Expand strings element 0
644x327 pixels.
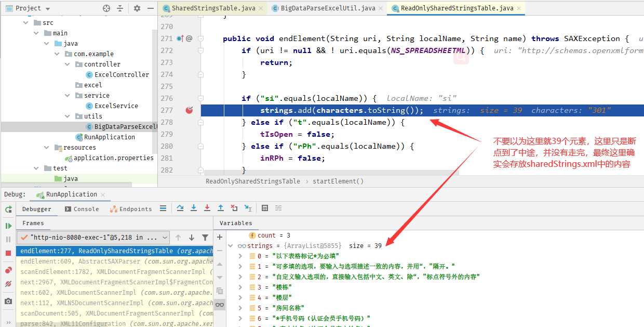coord(240,256)
